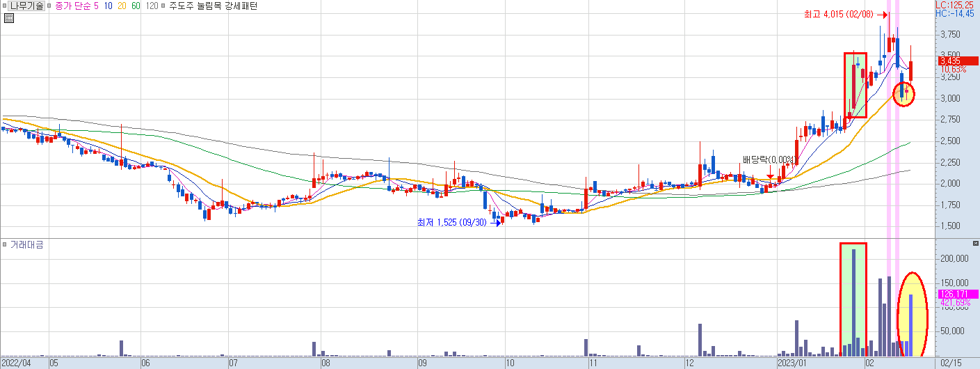Screen dimensions: 980x369
Task: Click the 02/15 date axis label
Action: click(x=951, y=363)
